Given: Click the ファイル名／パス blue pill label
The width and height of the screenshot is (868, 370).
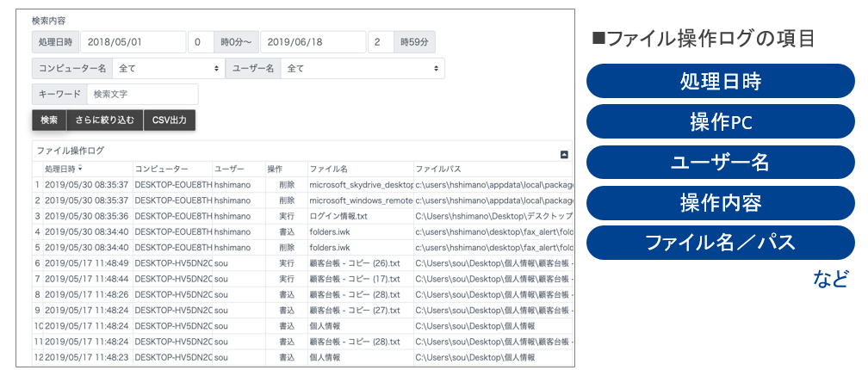Looking at the screenshot, I should [x=721, y=243].
